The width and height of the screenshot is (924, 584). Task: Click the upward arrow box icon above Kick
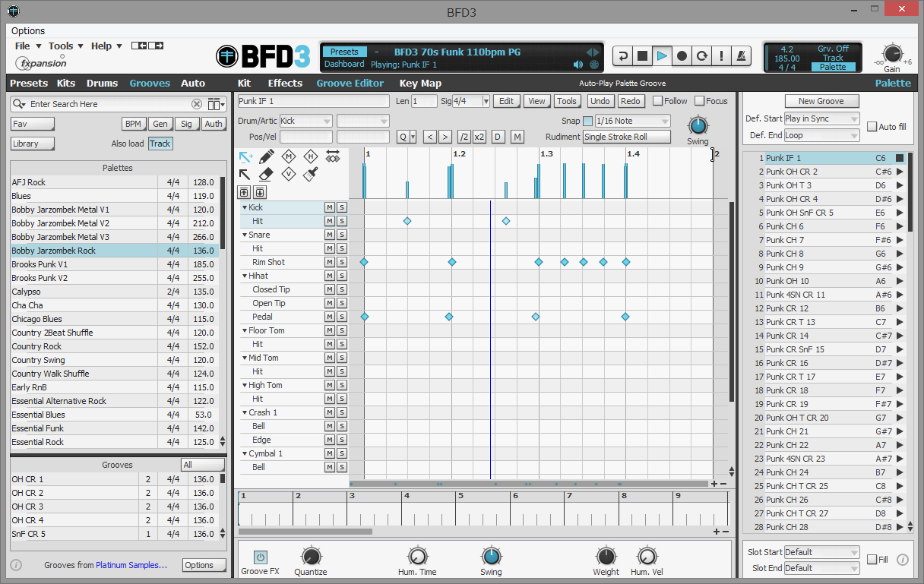(x=245, y=192)
